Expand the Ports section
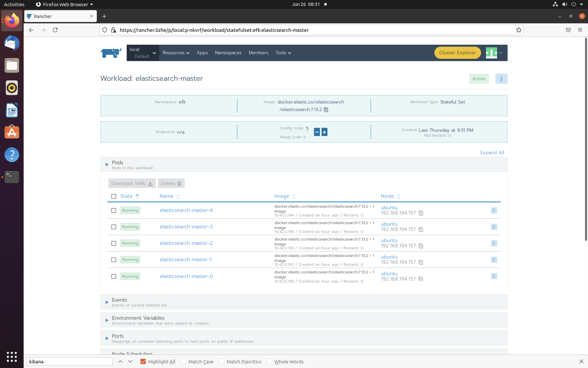The height and width of the screenshot is (368, 588). pos(107,338)
